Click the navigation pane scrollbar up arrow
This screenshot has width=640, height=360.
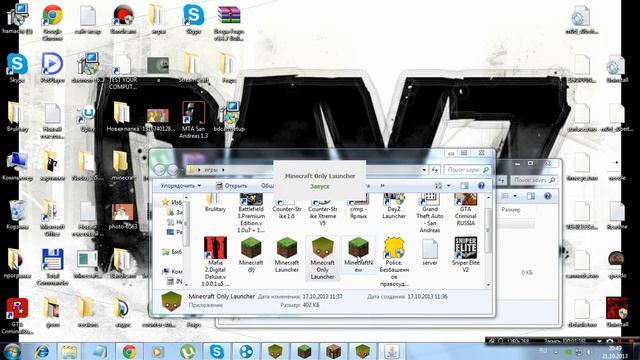(x=187, y=198)
